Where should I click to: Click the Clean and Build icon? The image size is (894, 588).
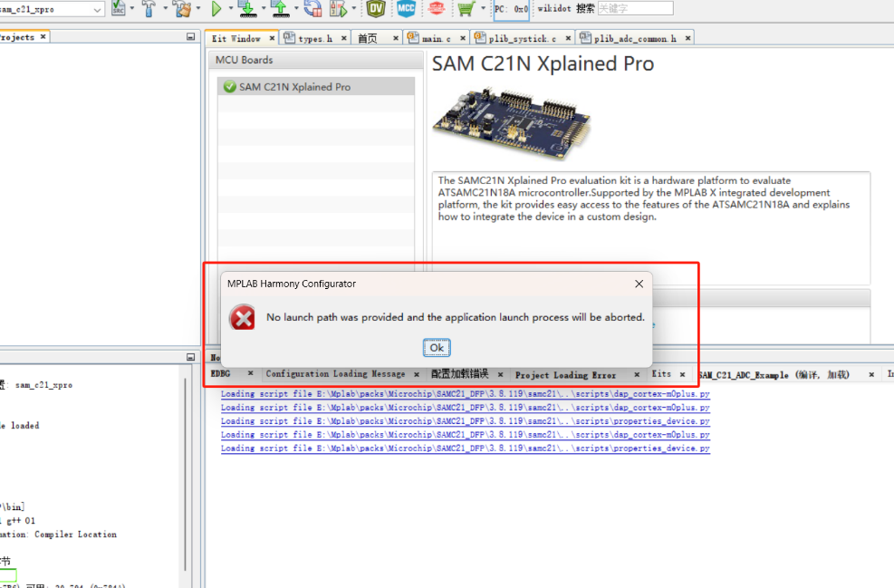tap(182, 8)
